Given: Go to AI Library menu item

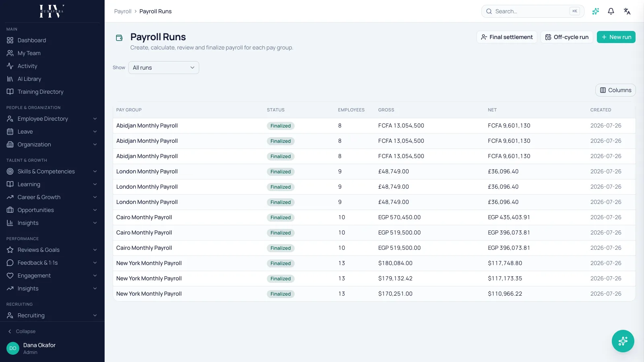Looking at the screenshot, I should [52, 79].
